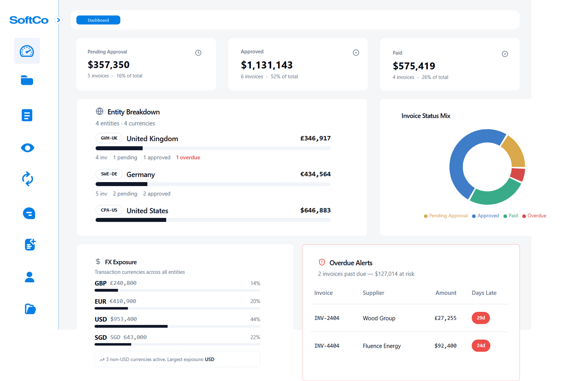
Task: Click the circular sync arrows icon
Action: pyautogui.click(x=27, y=179)
